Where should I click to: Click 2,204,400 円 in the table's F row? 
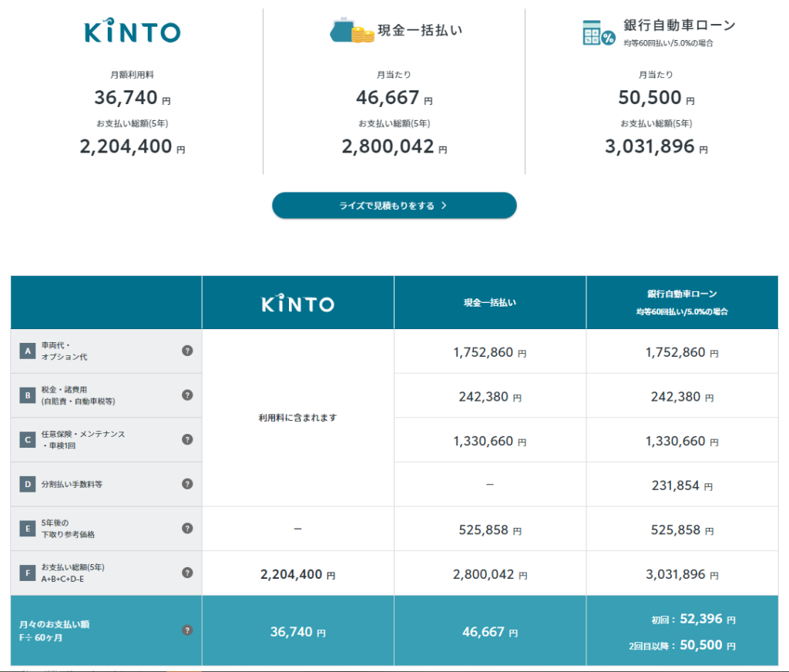pyautogui.click(x=298, y=574)
